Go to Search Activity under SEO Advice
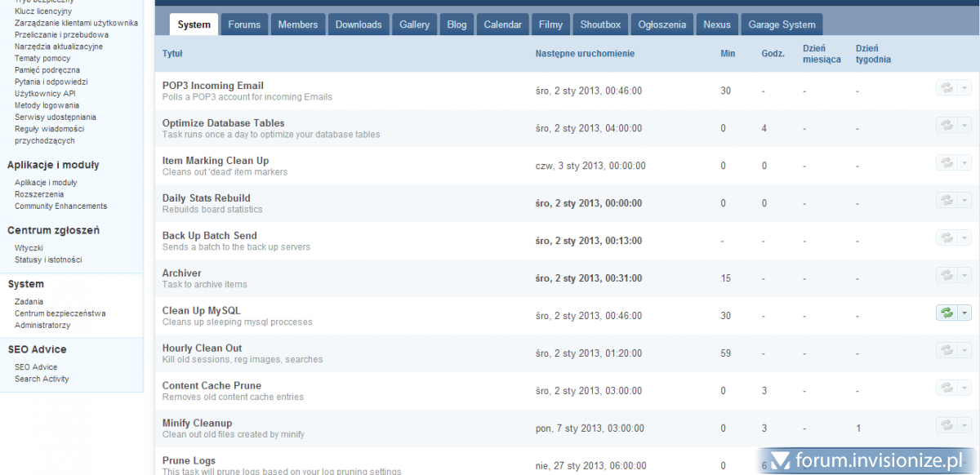This screenshot has width=980, height=475. click(x=42, y=379)
